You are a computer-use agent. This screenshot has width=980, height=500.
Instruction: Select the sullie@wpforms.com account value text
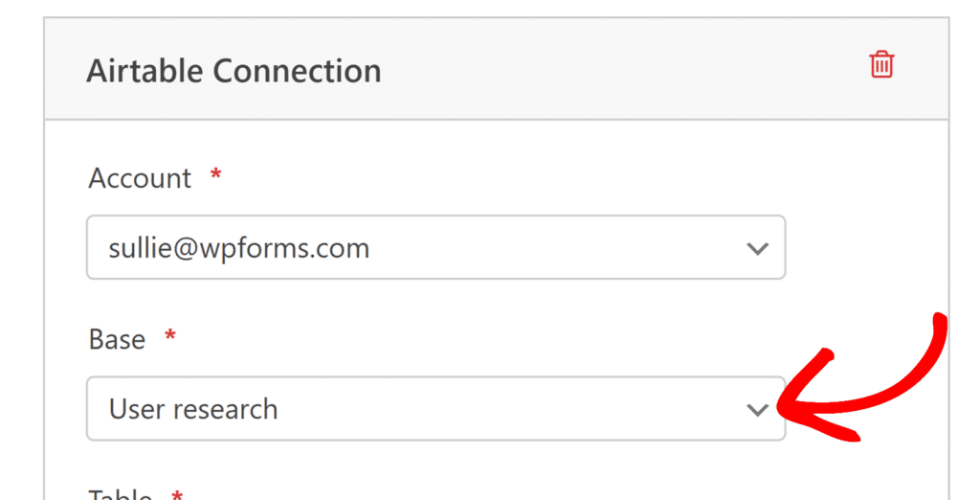(x=239, y=249)
